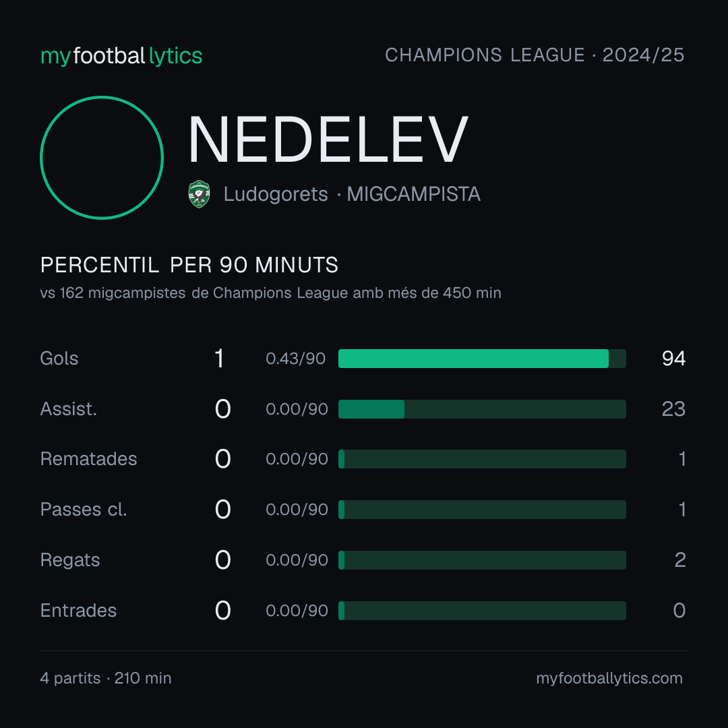
Task: Click the Passes cl. percentile bar
Action: point(482,510)
